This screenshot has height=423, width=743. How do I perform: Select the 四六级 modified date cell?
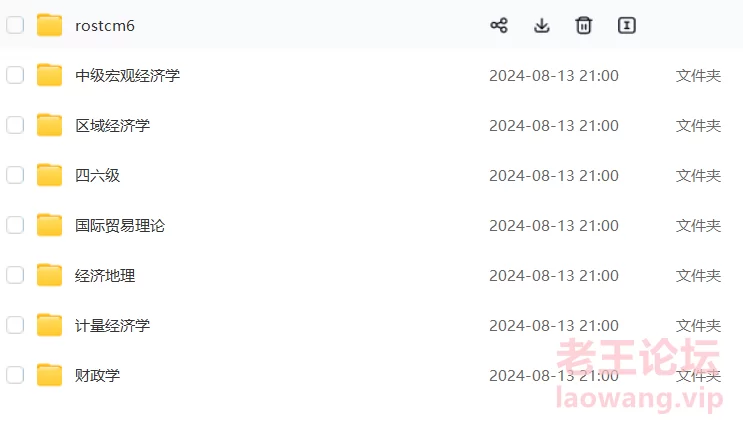[554, 176]
